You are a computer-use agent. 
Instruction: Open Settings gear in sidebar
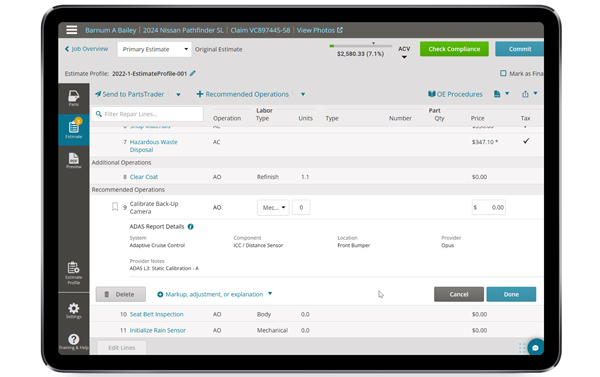click(73, 310)
